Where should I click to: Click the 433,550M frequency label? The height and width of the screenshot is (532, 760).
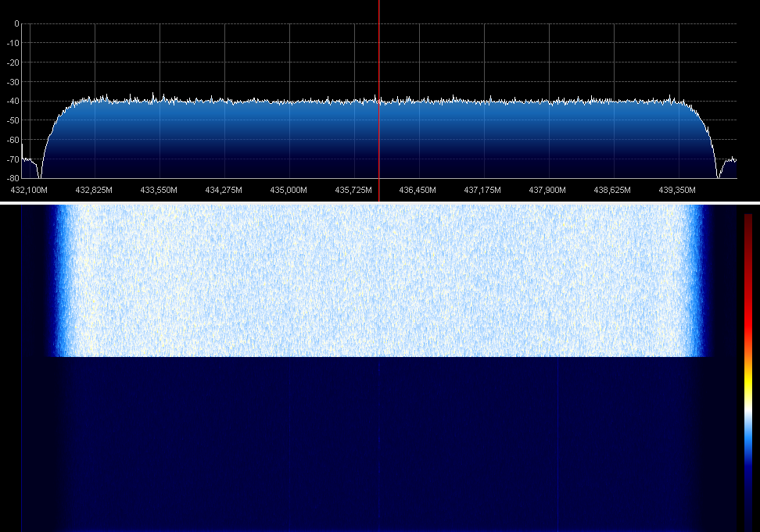[x=159, y=191]
